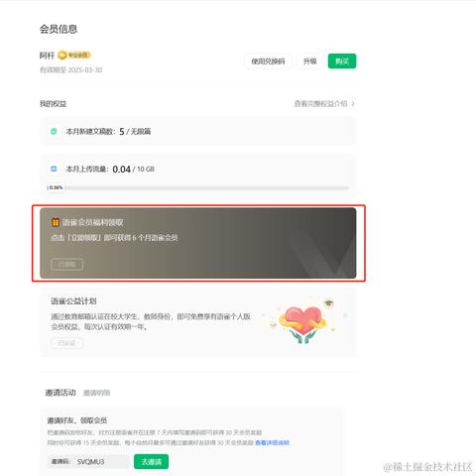Open the 使用兑换码 redeem code button
This screenshot has width=476, height=476.
point(268,61)
